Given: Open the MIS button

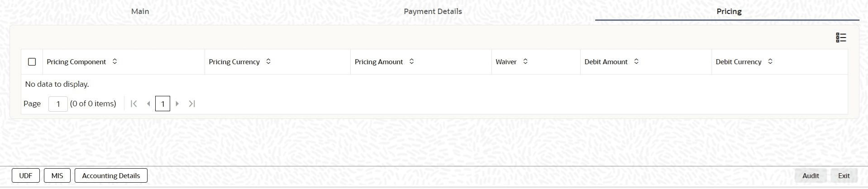Looking at the screenshot, I should (x=57, y=176).
